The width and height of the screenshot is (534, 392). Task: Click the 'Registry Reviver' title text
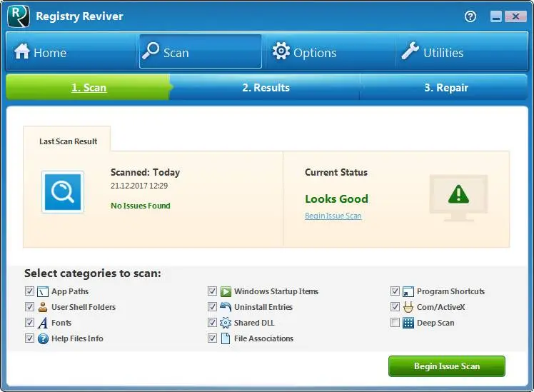point(79,16)
